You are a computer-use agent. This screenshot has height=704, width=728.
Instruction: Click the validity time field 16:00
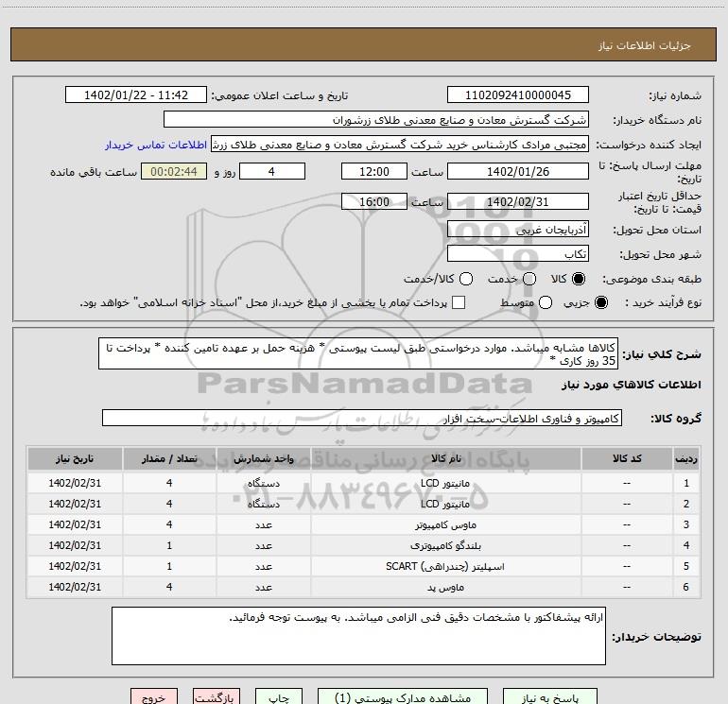click(x=374, y=201)
